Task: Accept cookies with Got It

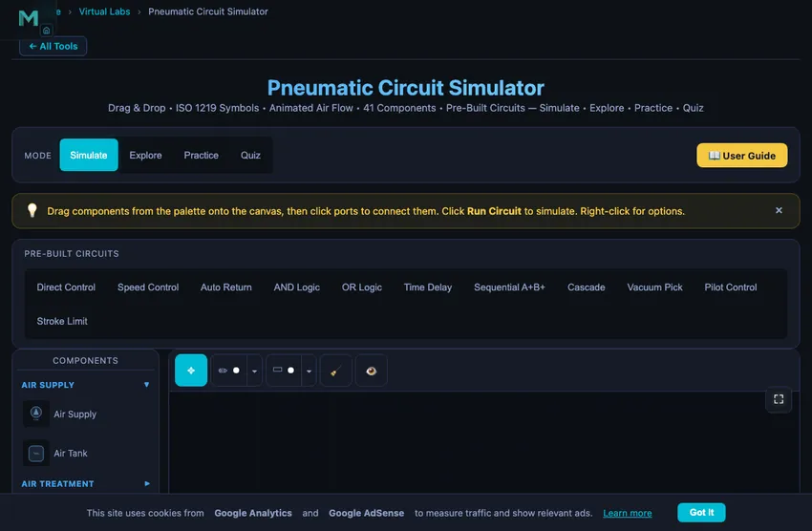Action: [701, 512]
